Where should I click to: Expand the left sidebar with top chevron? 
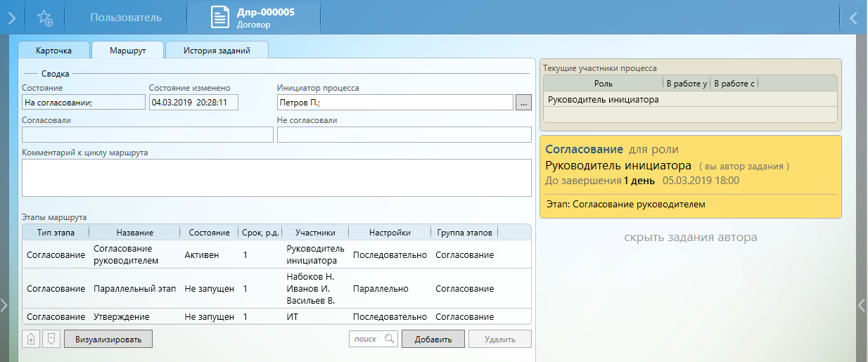pos(12,18)
